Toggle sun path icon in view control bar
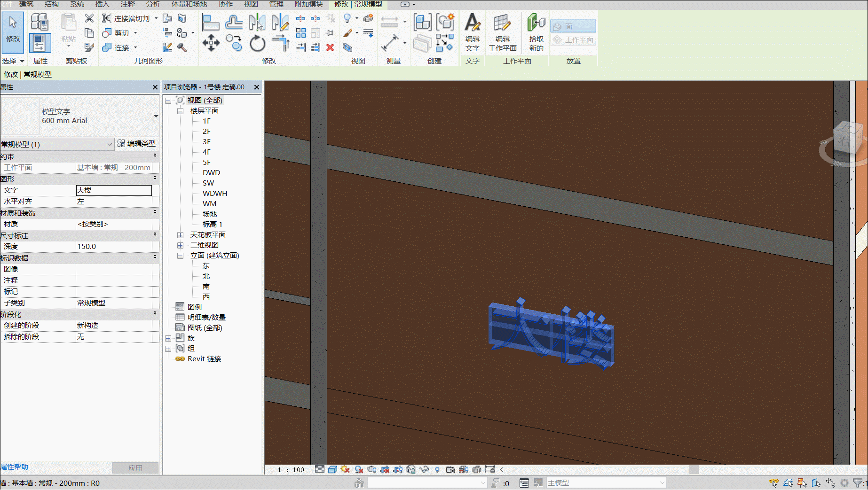This screenshot has height=490, width=868. click(345, 469)
